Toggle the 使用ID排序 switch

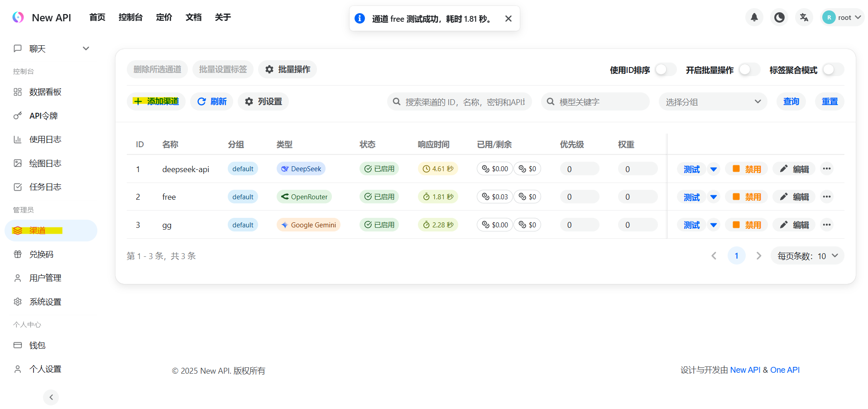coord(665,70)
